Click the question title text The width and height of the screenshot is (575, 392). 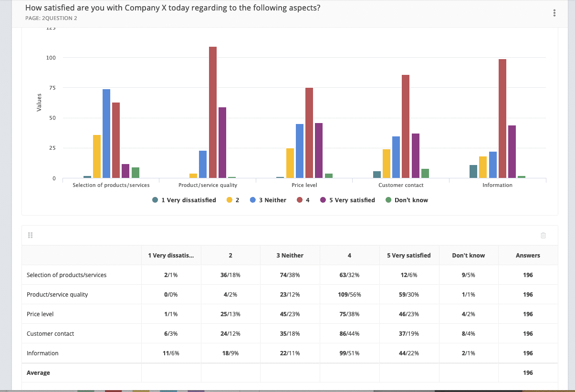173,8
